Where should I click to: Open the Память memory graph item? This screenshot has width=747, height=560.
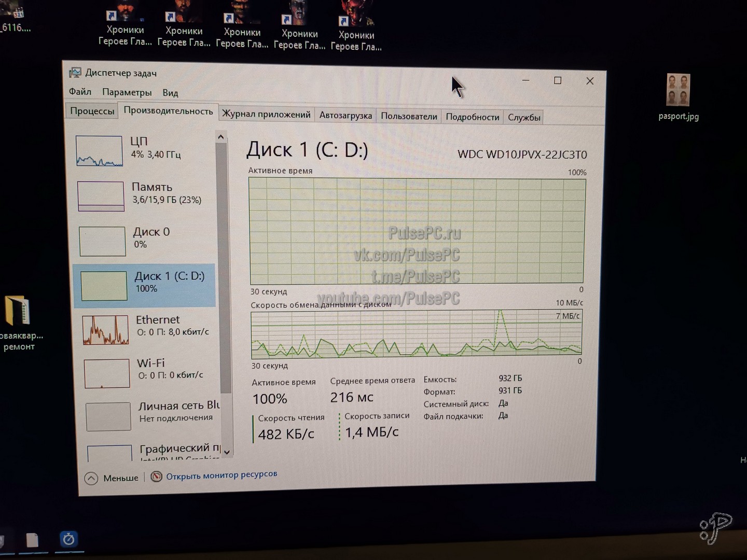pyautogui.click(x=101, y=196)
